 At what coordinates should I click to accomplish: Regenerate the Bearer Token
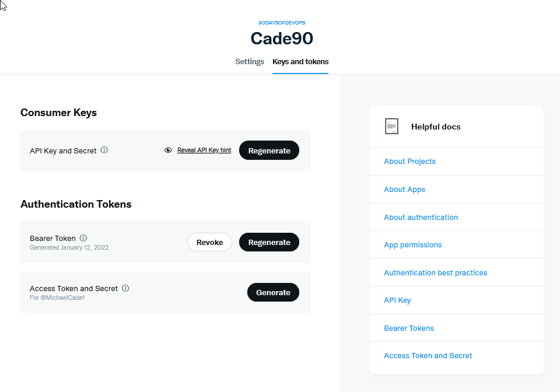(269, 242)
